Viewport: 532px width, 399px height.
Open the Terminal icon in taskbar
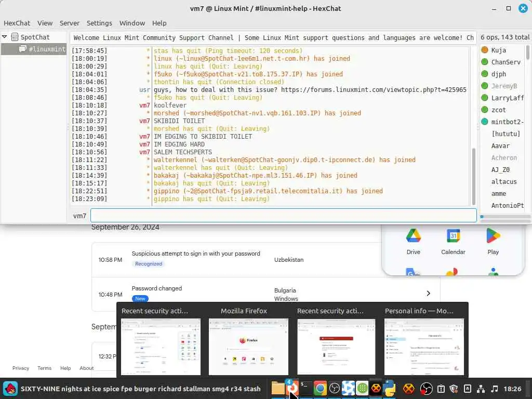(x=305, y=389)
